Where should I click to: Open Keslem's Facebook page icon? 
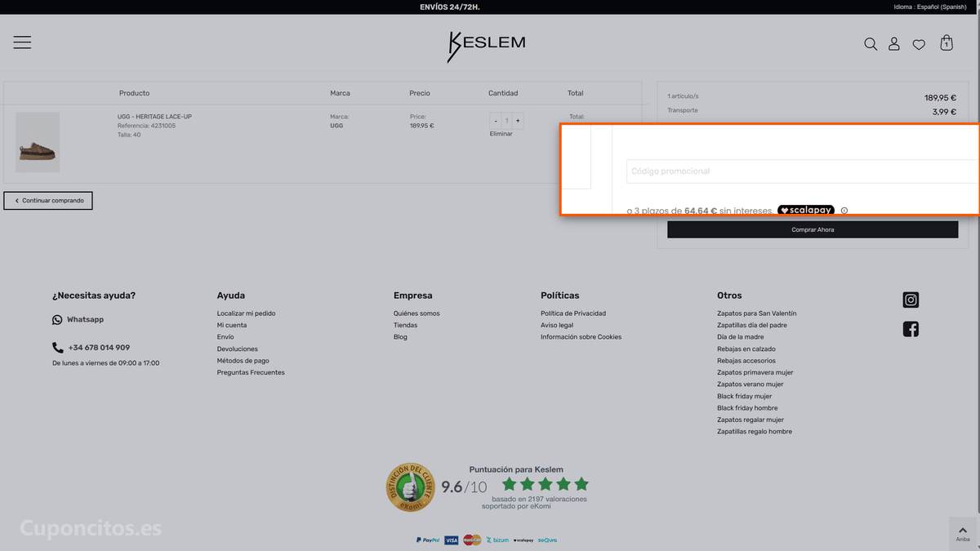[911, 329]
